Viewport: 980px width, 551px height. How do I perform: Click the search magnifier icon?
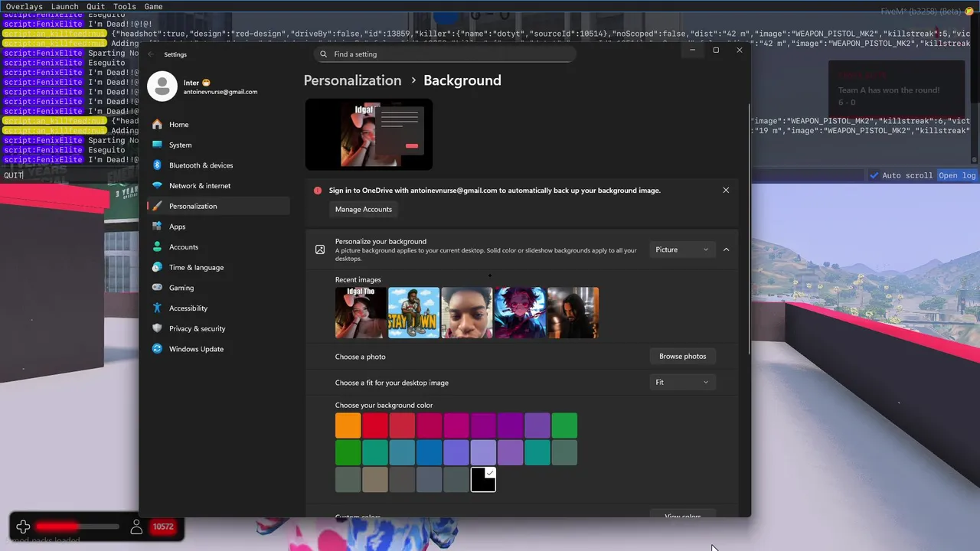[x=323, y=54]
